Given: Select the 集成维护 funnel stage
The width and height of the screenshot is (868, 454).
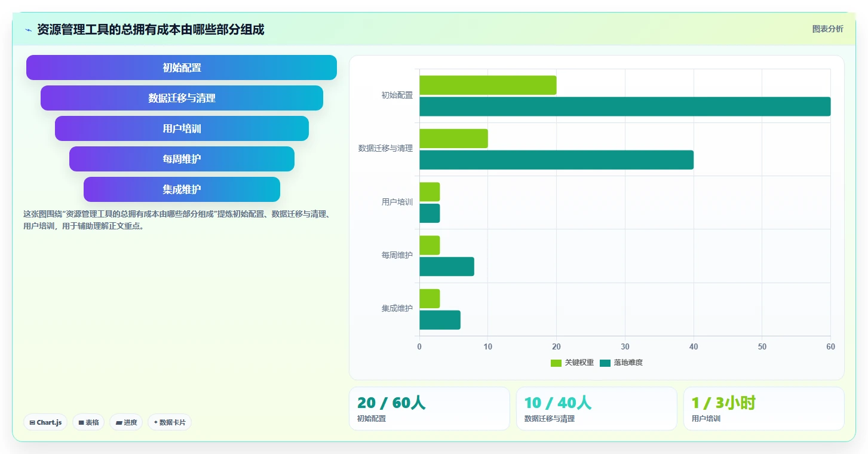Looking at the screenshot, I should [x=182, y=189].
